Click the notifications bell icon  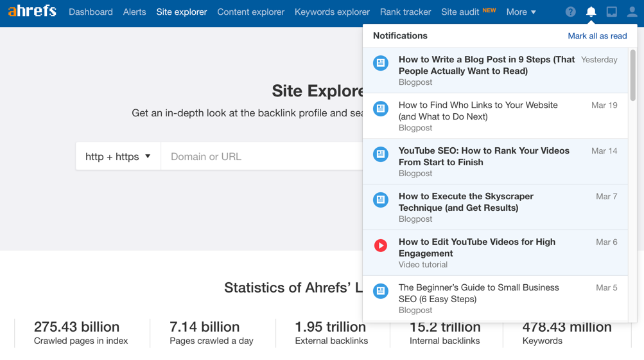tap(591, 12)
